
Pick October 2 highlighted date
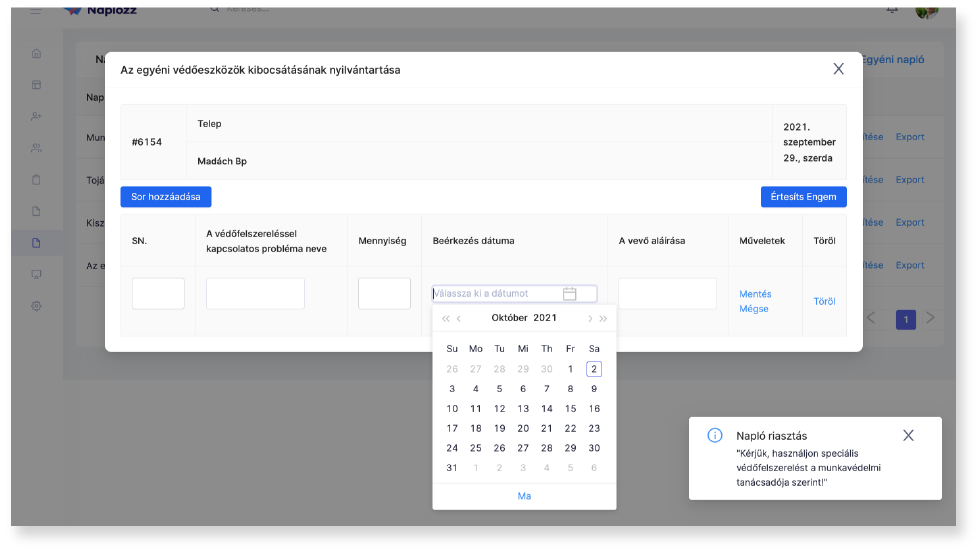point(594,369)
